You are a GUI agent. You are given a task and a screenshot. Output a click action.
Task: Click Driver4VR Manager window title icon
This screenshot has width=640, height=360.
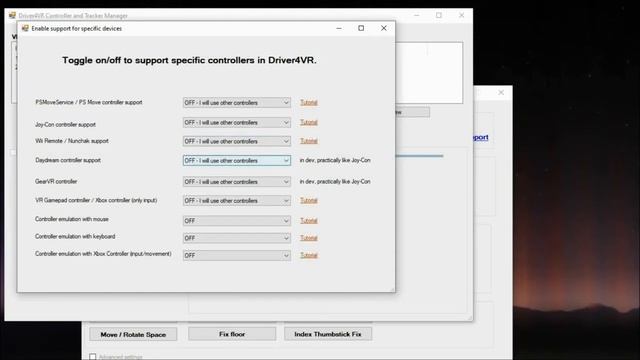12,16
